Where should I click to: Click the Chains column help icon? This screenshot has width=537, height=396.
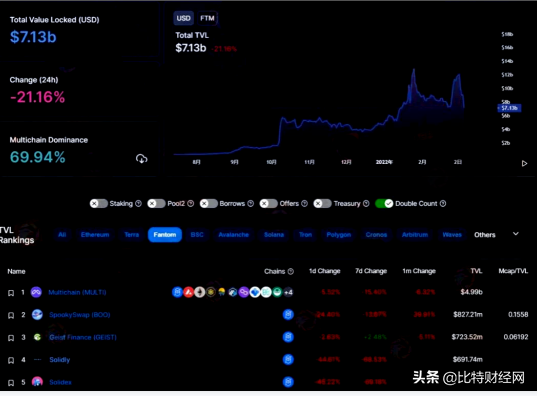(291, 271)
